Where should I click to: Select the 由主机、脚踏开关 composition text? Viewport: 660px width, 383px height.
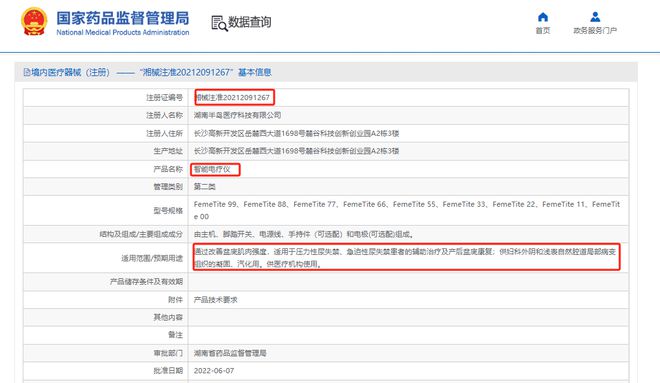[x=303, y=234]
